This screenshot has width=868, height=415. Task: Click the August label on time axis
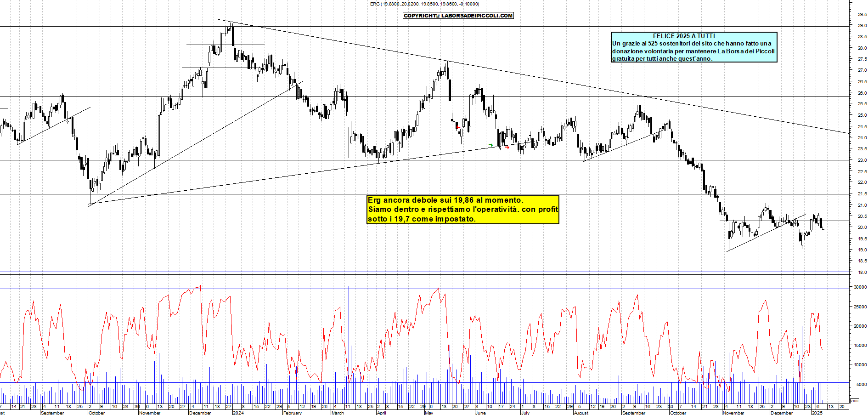point(581,413)
